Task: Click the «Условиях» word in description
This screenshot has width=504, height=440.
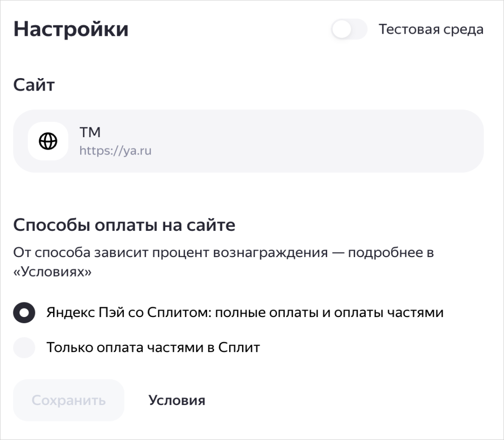Action: [x=52, y=272]
